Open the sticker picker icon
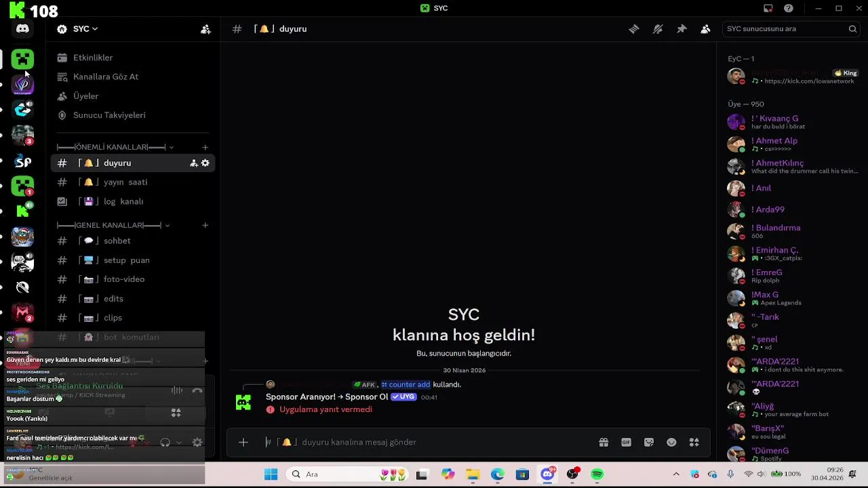The height and width of the screenshot is (488, 868). point(649,443)
